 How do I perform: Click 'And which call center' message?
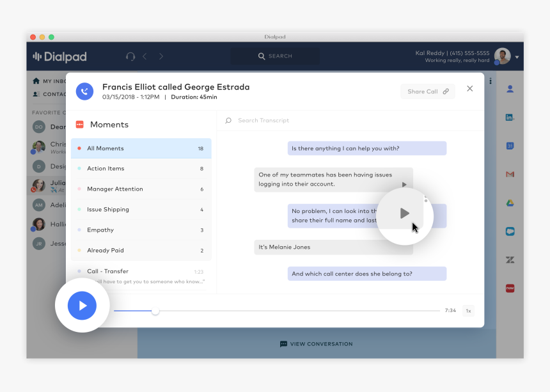point(367,274)
